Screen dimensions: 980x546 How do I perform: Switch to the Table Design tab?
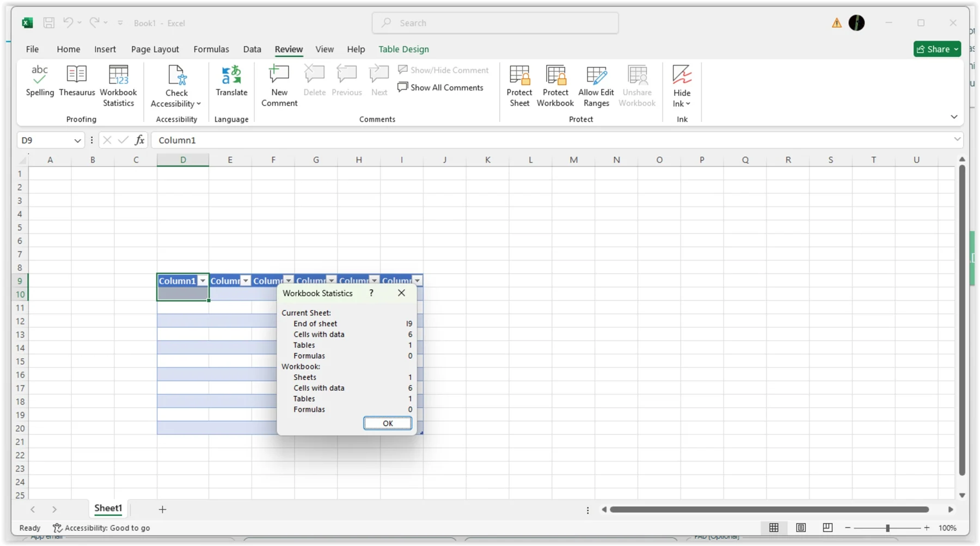pyautogui.click(x=403, y=49)
